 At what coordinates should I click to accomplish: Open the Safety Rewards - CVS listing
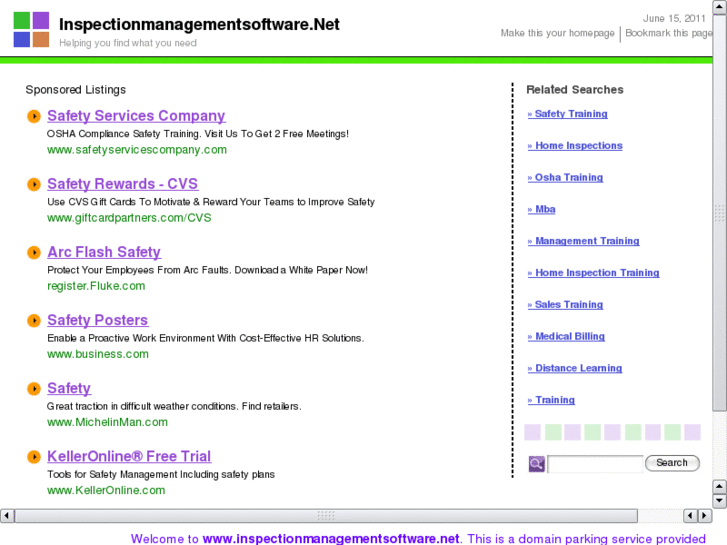[x=123, y=184]
